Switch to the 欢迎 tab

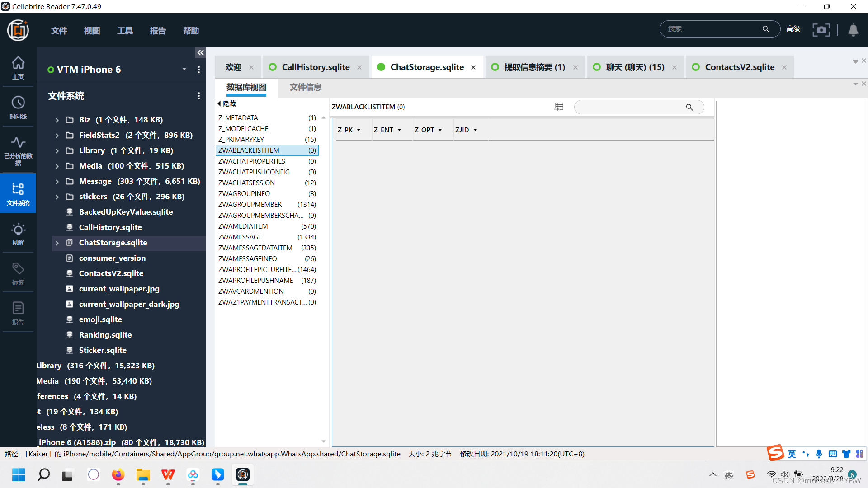click(x=233, y=67)
